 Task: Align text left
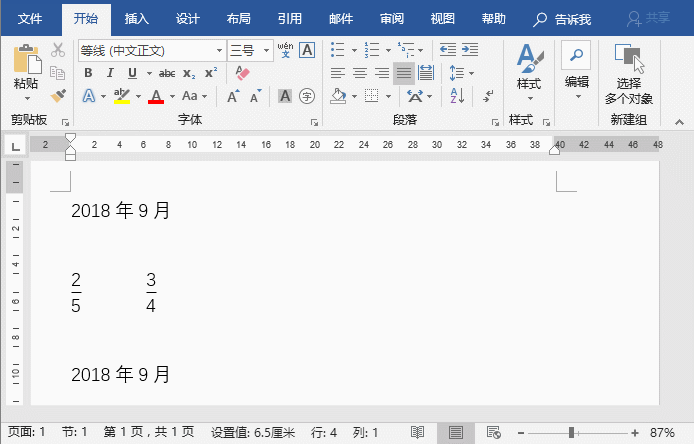pyautogui.click(x=338, y=73)
